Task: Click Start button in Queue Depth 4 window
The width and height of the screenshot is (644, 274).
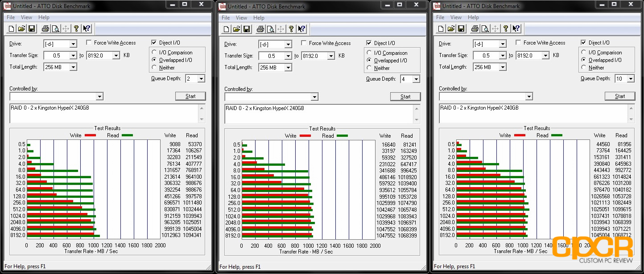Action: coord(405,97)
